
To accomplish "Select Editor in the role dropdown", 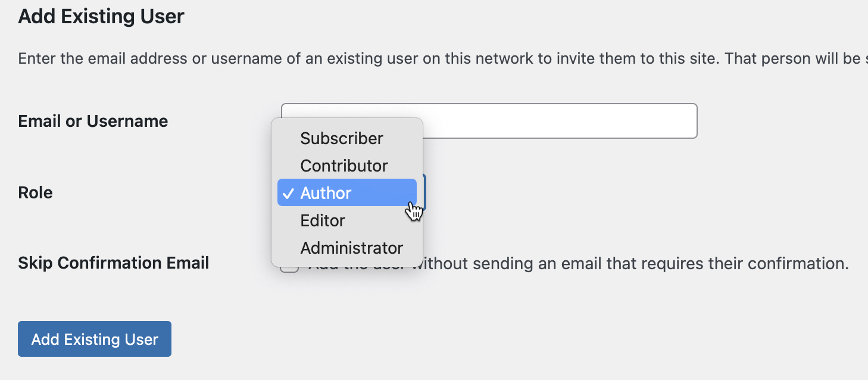I will 323,220.
